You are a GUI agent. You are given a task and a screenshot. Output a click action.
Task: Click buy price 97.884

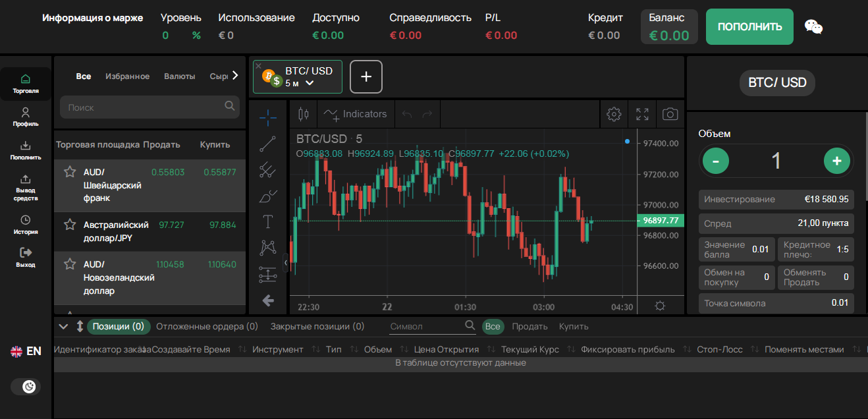(x=223, y=225)
